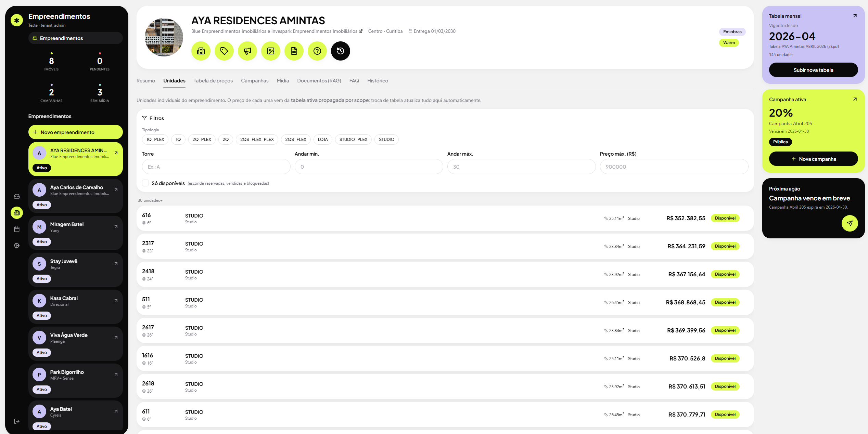This screenshot has width=868, height=434.
Task: Open the Miragem Batel arrow in sidebar
Action: pos(116,227)
